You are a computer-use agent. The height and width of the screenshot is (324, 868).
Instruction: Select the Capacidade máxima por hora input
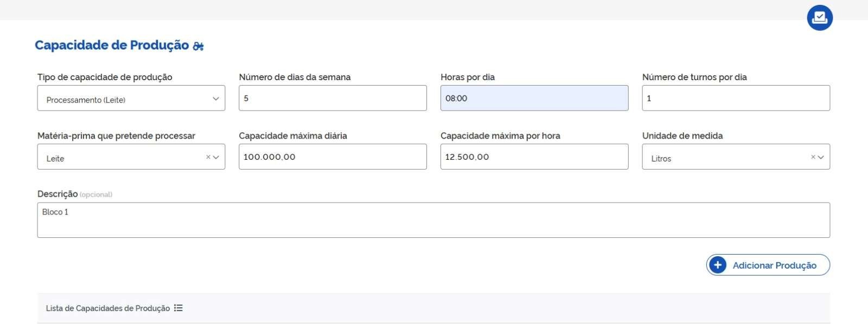pos(534,157)
